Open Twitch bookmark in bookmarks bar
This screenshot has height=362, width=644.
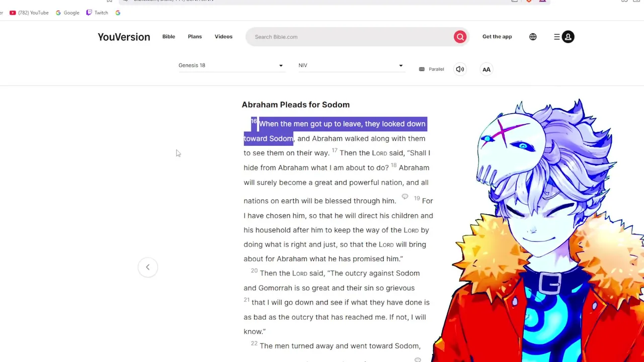[97, 13]
